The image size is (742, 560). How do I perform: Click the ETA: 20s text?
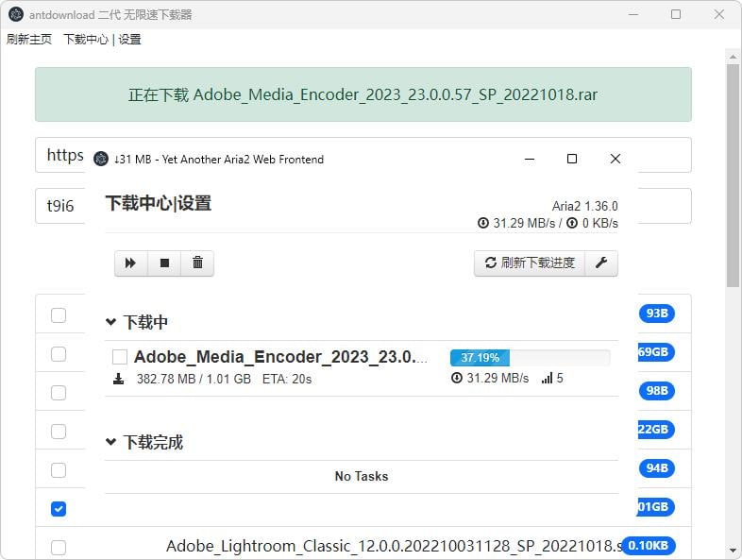(287, 379)
